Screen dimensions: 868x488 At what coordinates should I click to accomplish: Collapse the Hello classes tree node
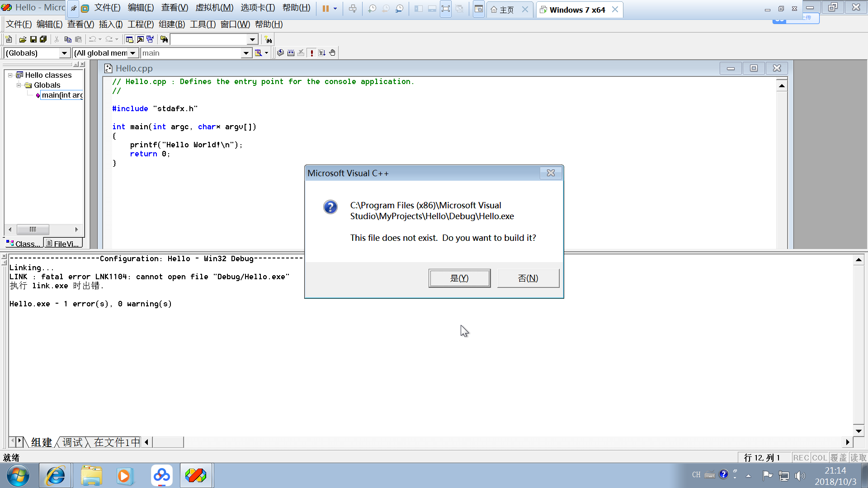[10, 75]
